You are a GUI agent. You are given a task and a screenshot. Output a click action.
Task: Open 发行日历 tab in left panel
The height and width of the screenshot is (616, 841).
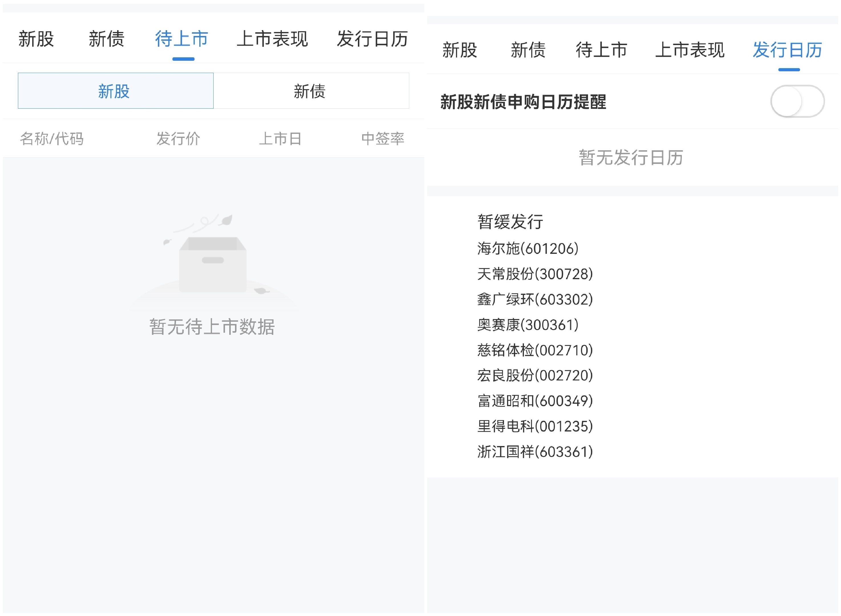point(372,39)
